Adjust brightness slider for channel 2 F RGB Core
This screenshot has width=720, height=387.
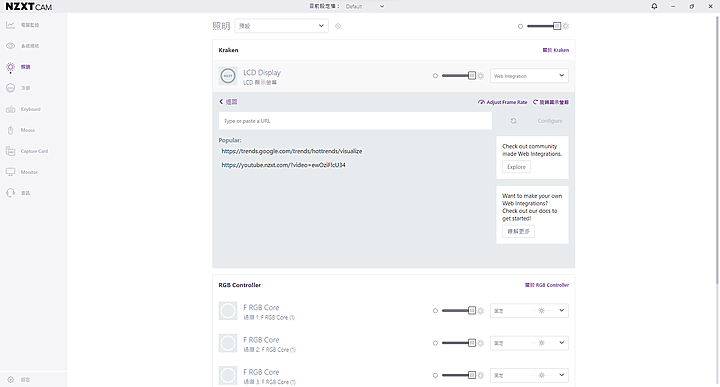(459, 343)
